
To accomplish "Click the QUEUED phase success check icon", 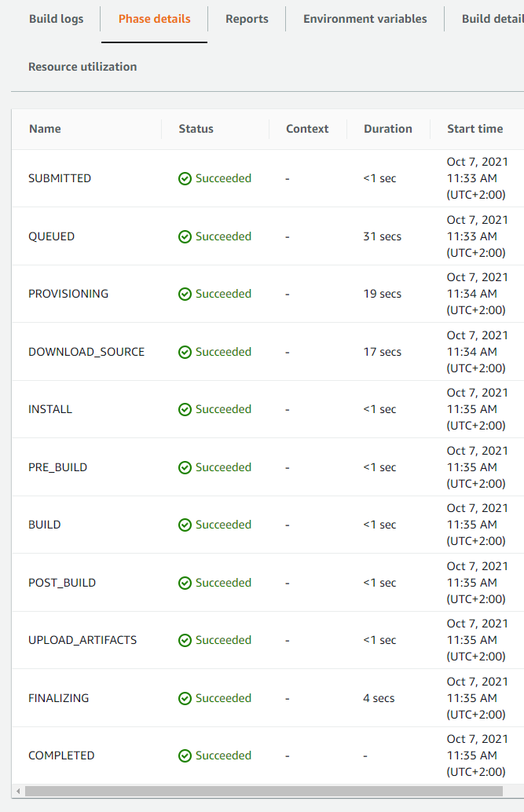I will pyautogui.click(x=185, y=236).
